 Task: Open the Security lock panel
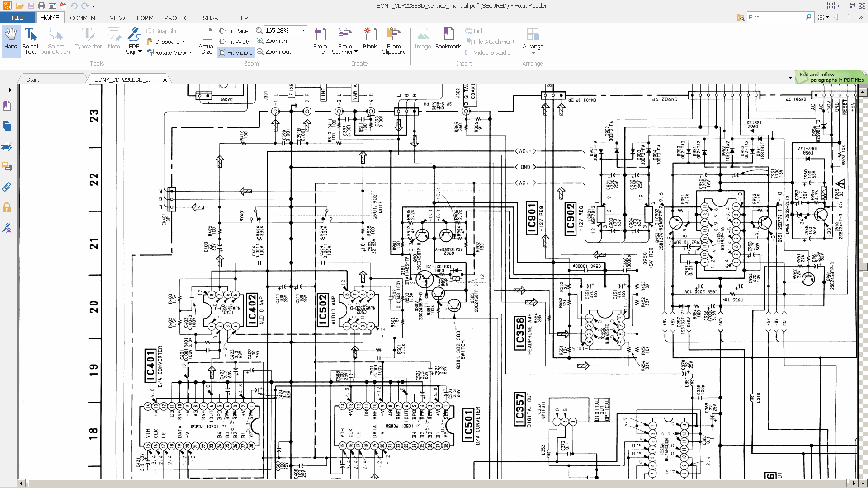click(x=7, y=207)
